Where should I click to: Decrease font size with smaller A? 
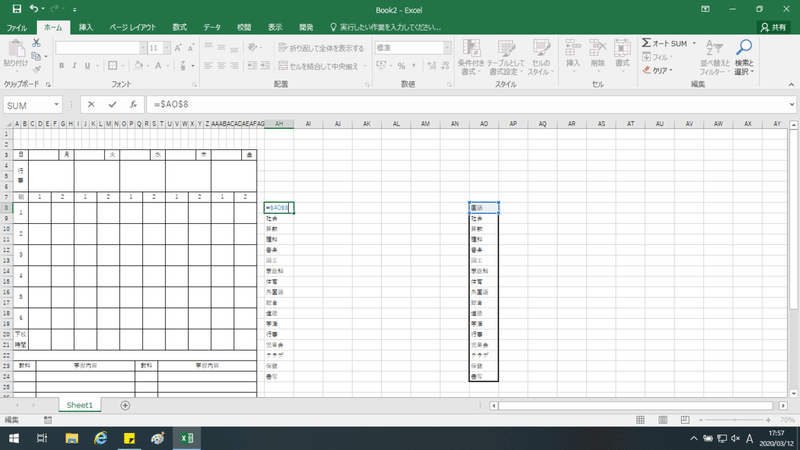pos(191,48)
